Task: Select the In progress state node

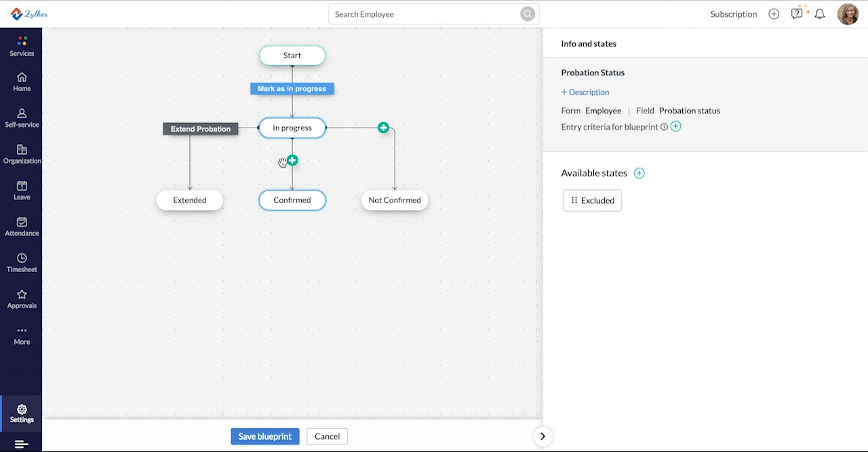Action: (x=292, y=128)
